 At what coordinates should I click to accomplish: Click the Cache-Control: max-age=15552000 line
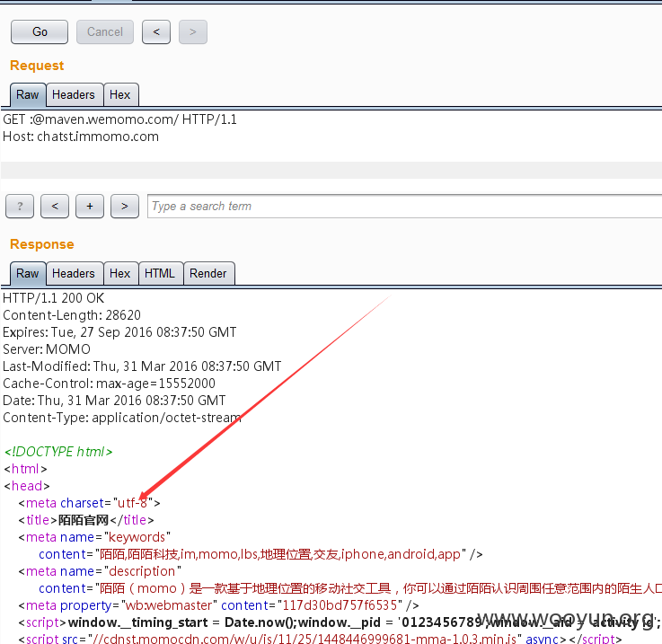110,384
